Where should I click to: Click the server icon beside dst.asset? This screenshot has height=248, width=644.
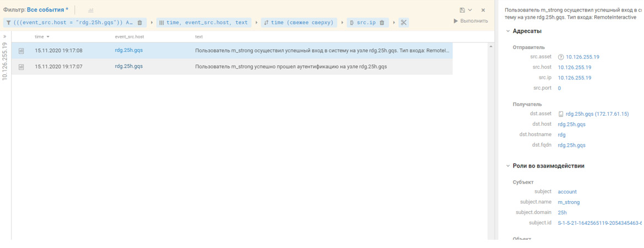click(561, 114)
